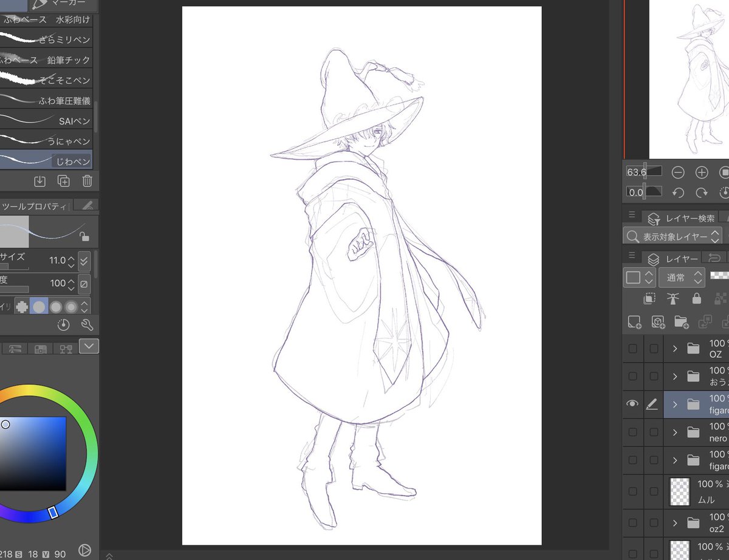Viewport: 729px width, 560px height.
Task: Switch to the ツールプロパティ tab
Action: point(36,206)
